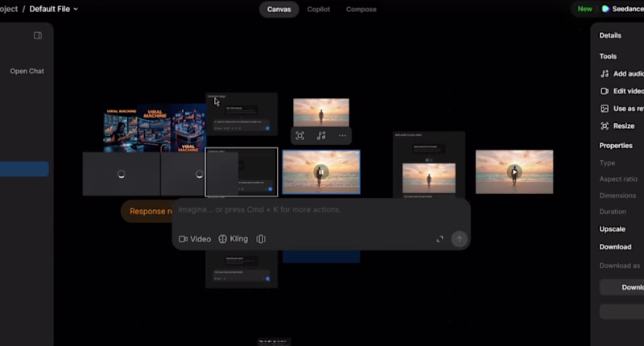Open the Kling model selector
Screen dimensions: 644x346
coord(233,239)
